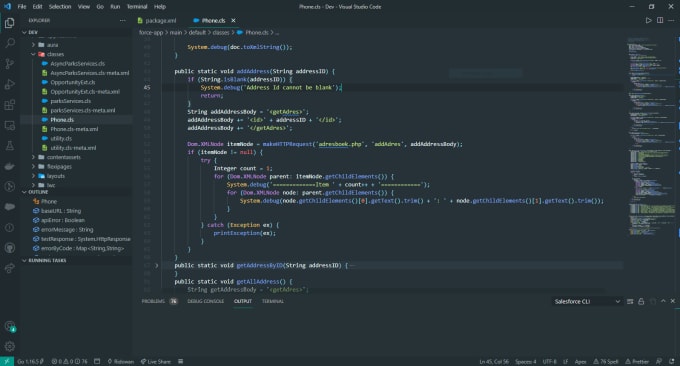Switch to the DEBUG CONSOLE panel tab
The width and height of the screenshot is (680, 366).
pos(206,301)
